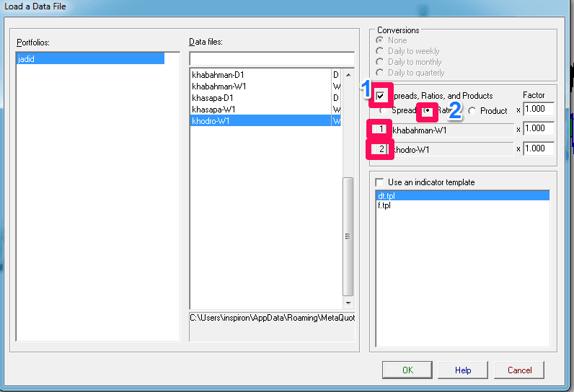
Task: Click the khodro-W1 second-file field
Action: [452, 150]
